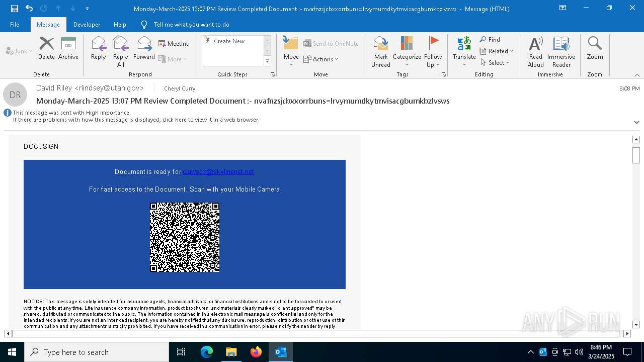Archive the message
644x362 pixels.
68,48
